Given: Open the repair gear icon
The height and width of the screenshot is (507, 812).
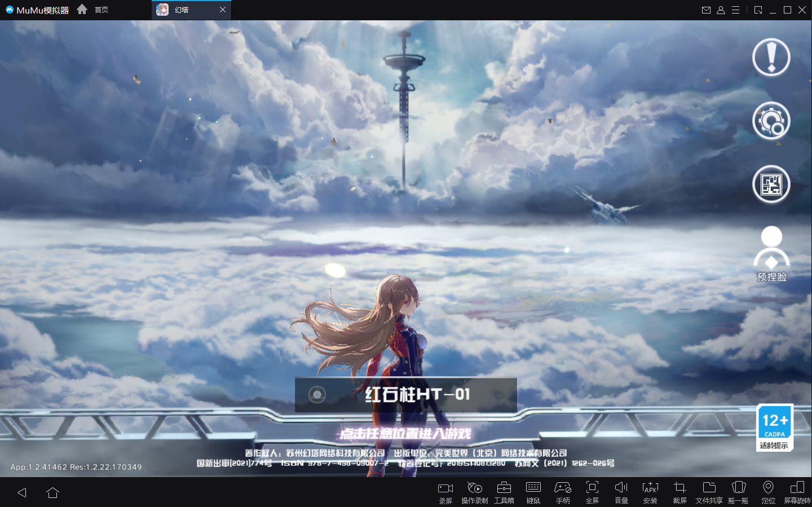Looking at the screenshot, I should (x=771, y=121).
